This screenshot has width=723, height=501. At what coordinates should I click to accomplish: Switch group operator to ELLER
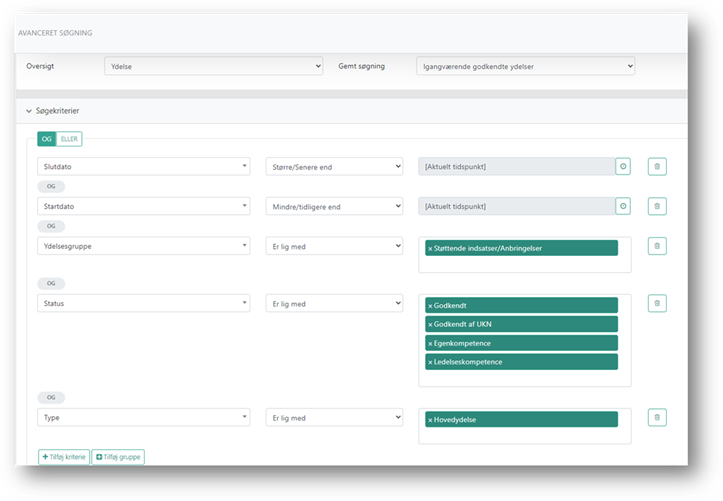click(69, 139)
